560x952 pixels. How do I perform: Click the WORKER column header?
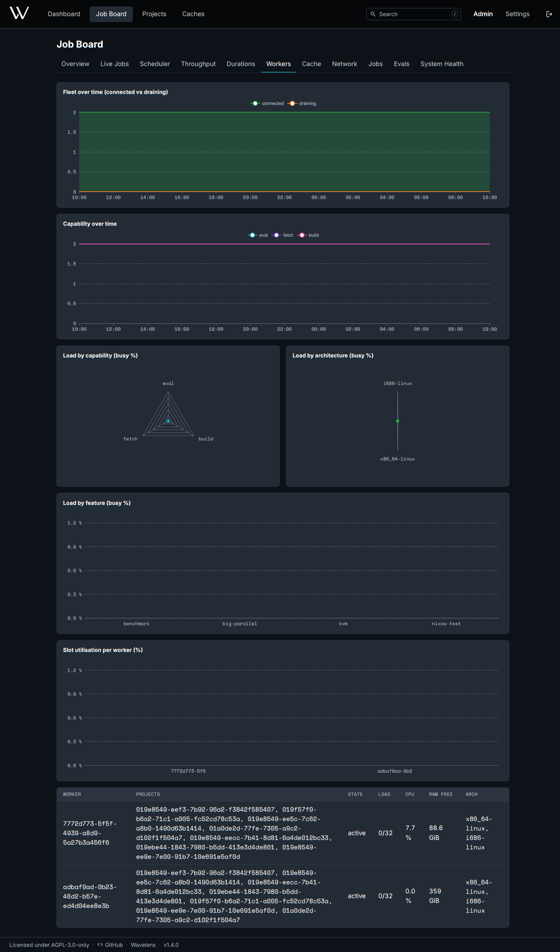[x=72, y=794]
